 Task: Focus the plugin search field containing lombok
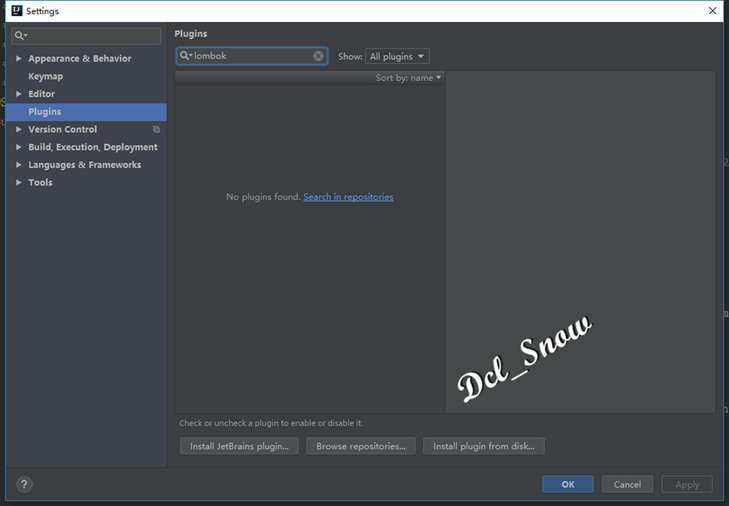click(x=252, y=56)
